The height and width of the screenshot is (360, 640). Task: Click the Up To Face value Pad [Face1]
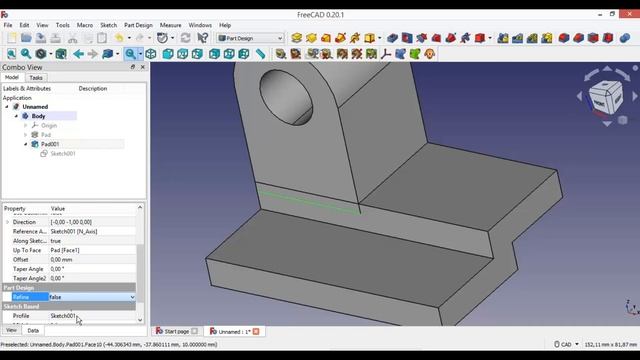(x=93, y=250)
